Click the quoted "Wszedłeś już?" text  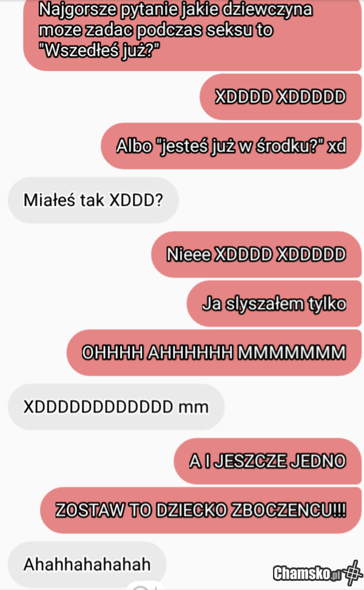tap(99, 50)
